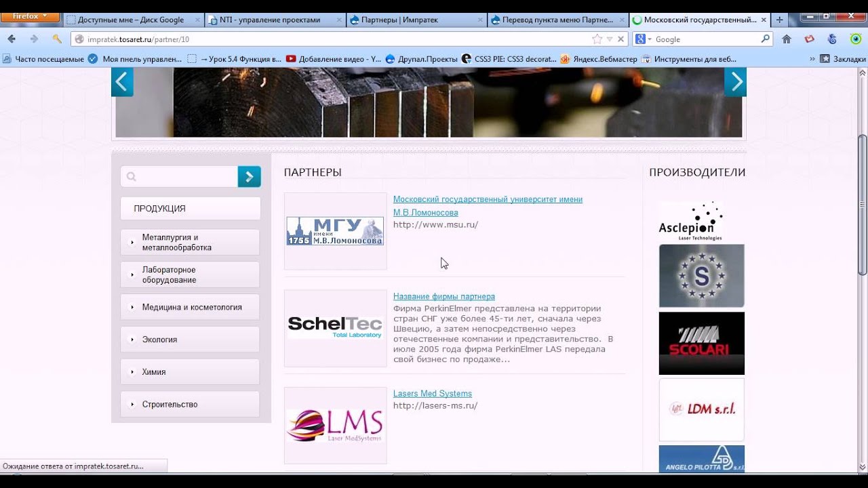The image size is (868, 488).
Task: Click the magnifier in the Google search box
Action: (766, 39)
